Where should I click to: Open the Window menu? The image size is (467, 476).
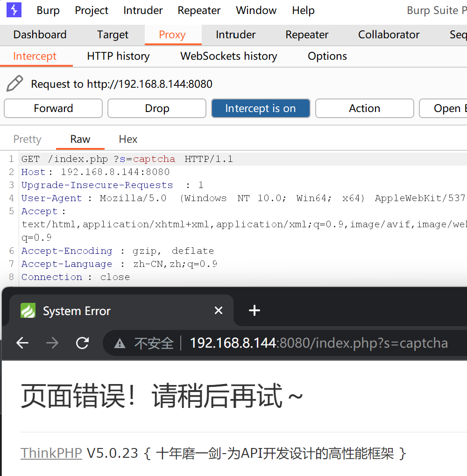pyautogui.click(x=256, y=10)
